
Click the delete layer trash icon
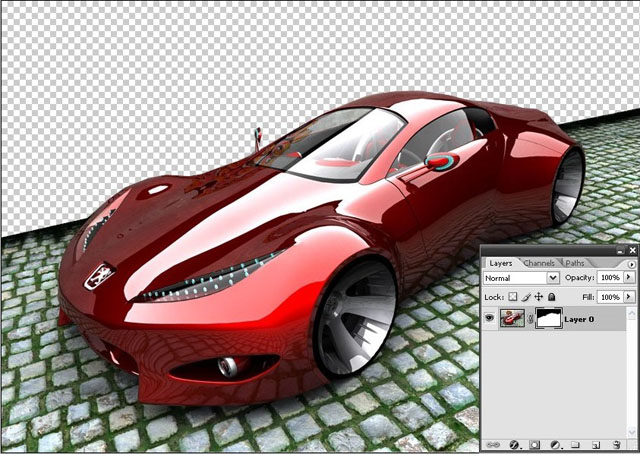(x=617, y=445)
